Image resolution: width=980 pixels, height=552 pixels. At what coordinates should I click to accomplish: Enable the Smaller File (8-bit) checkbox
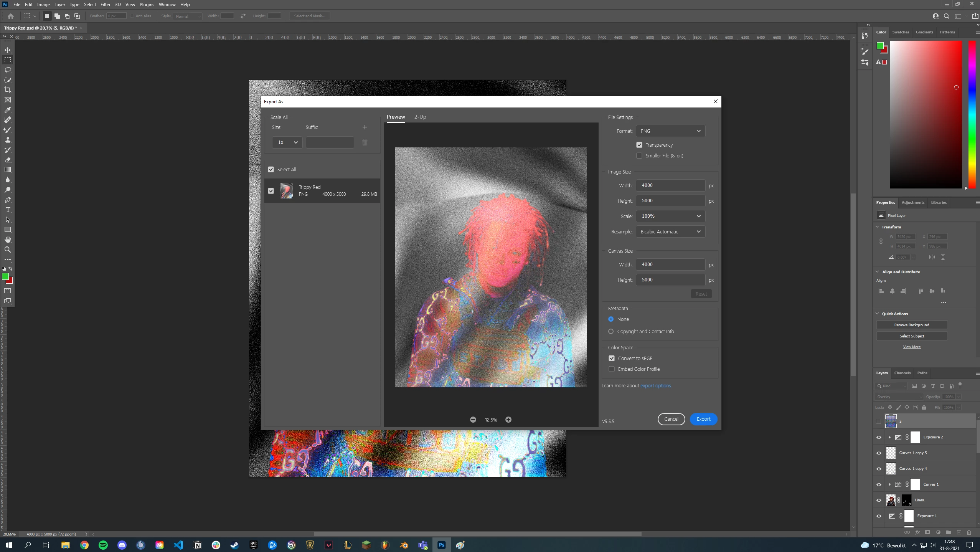[639, 155]
